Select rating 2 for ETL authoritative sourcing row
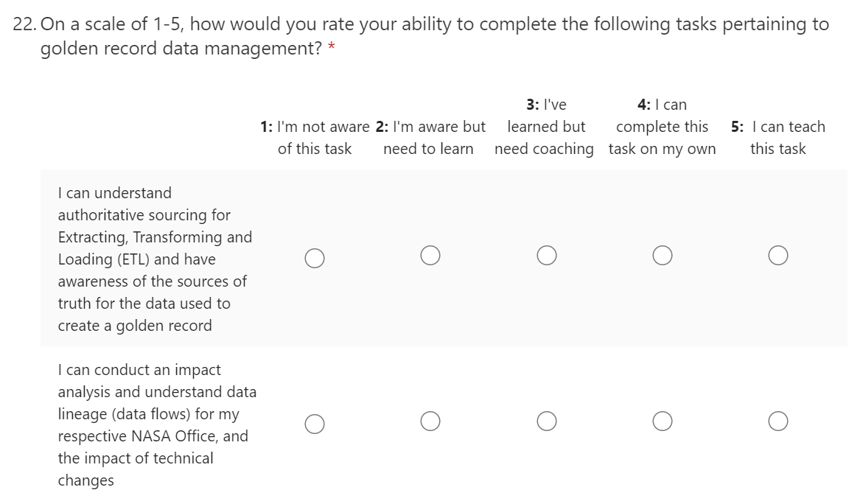Viewport: 849px width, 504px height. (x=431, y=255)
